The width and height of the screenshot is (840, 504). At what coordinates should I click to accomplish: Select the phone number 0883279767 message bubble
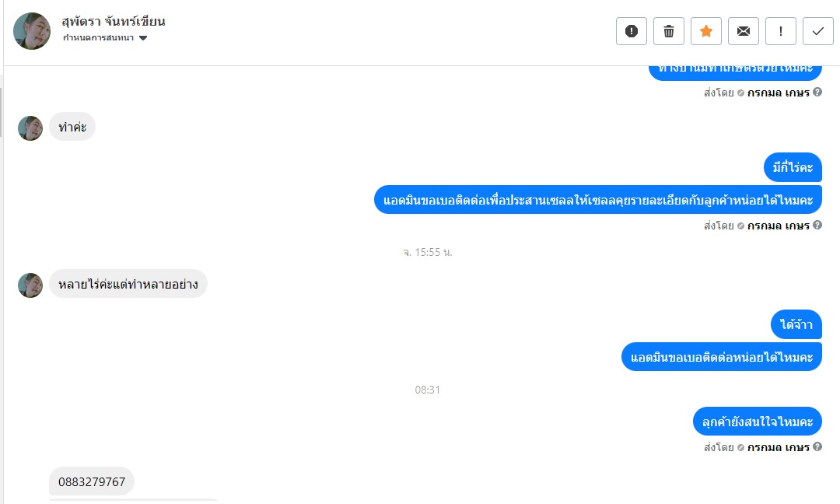pos(92,481)
